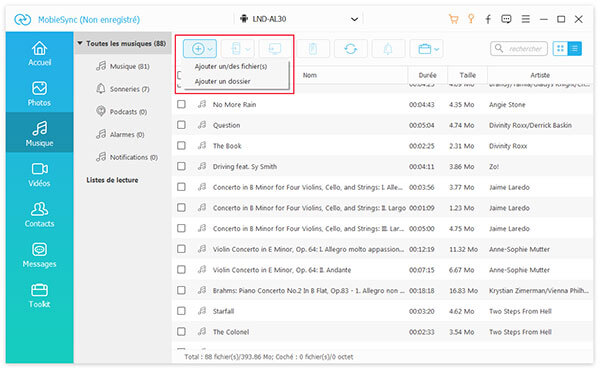Check the box for Starfall
600x370 pixels.
[181, 311]
